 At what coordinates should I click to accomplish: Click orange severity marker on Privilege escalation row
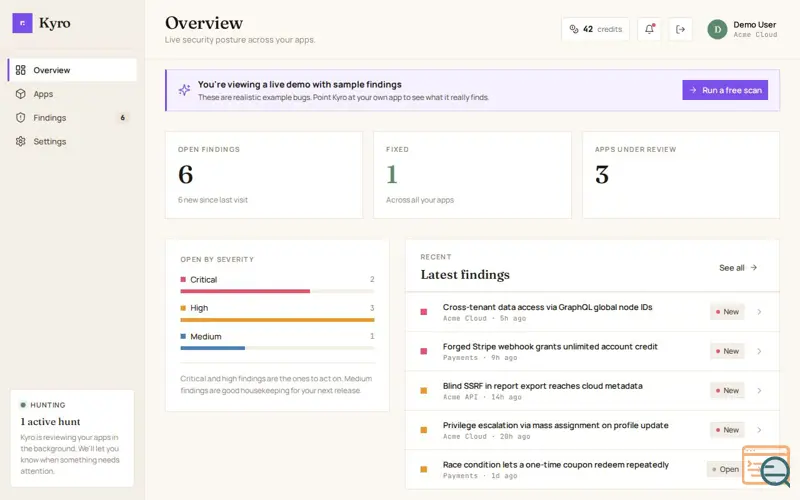pos(423,430)
